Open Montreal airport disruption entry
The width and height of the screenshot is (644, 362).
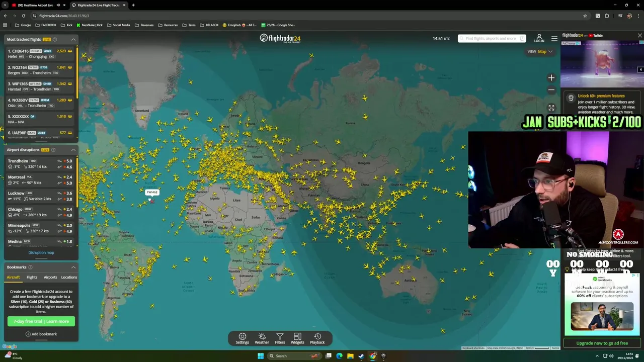[40, 180]
